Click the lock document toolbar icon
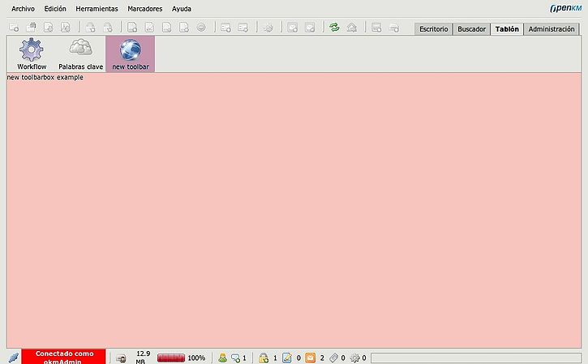Image resolution: width=588 pixels, height=364 pixels. (x=90, y=28)
